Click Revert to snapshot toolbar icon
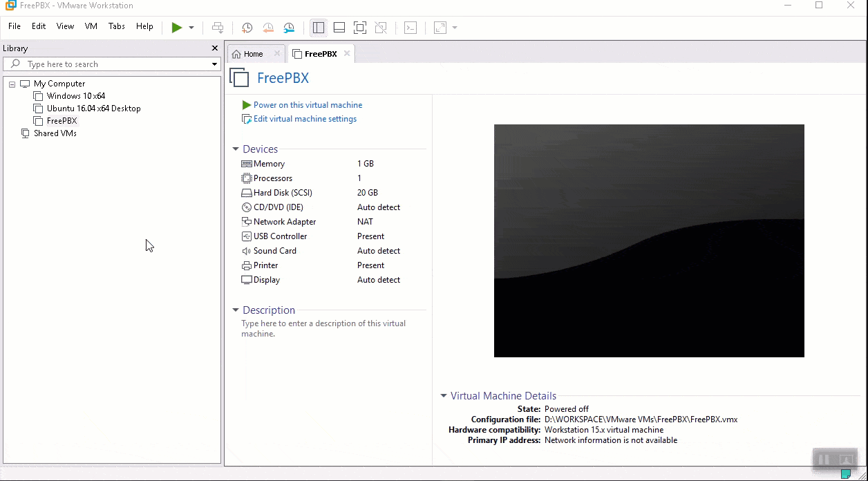 coord(268,28)
